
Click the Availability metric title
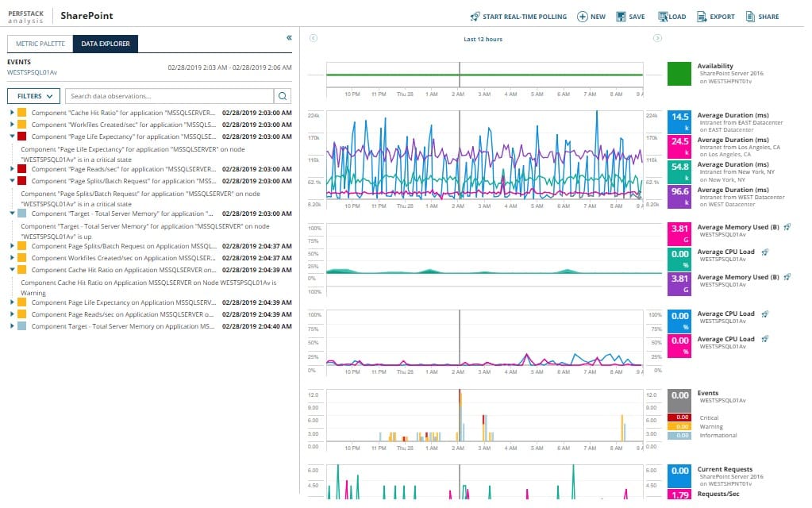[x=715, y=66]
